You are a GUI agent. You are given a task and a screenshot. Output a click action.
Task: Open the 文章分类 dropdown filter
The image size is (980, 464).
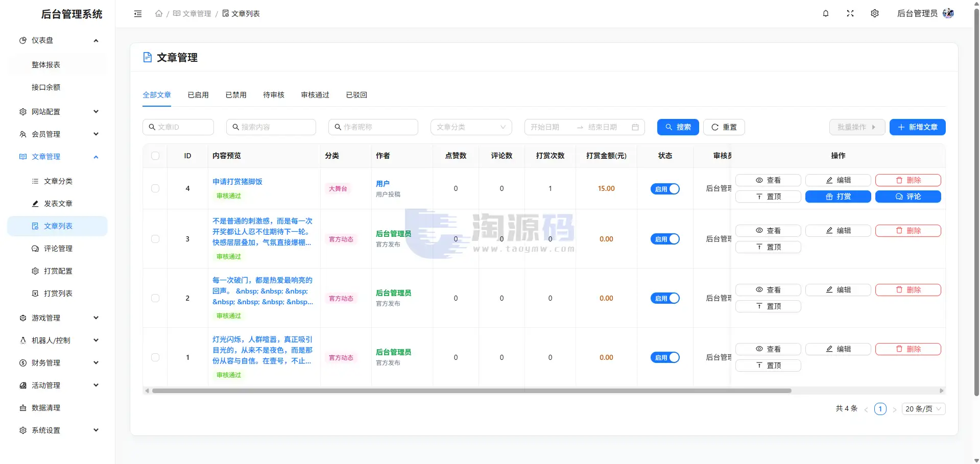click(x=471, y=127)
